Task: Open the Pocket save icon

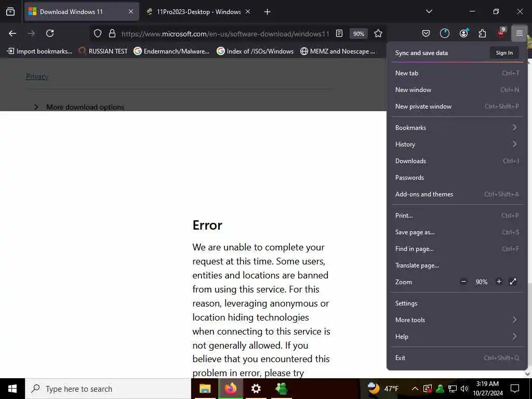Action: pyautogui.click(x=426, y=33)
